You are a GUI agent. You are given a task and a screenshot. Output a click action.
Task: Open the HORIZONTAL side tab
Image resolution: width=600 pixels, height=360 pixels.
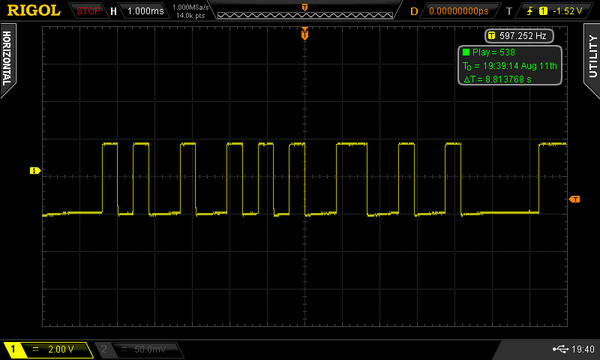coord(8,58)
